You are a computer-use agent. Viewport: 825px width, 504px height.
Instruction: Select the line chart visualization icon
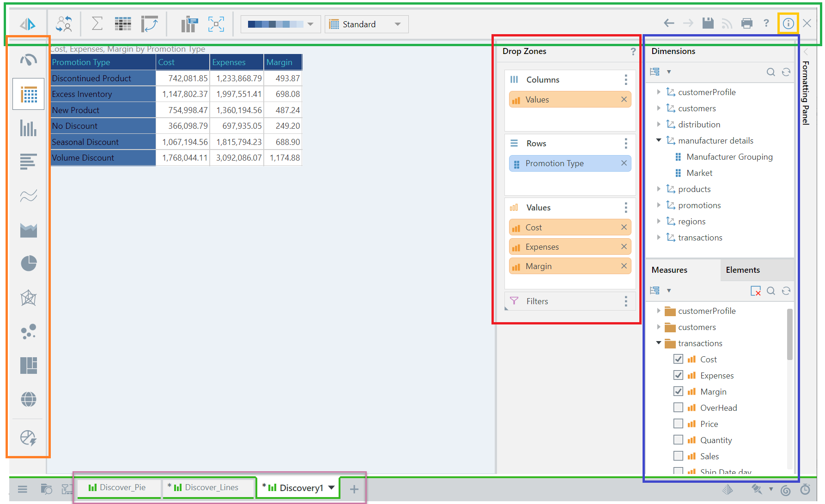28,196
